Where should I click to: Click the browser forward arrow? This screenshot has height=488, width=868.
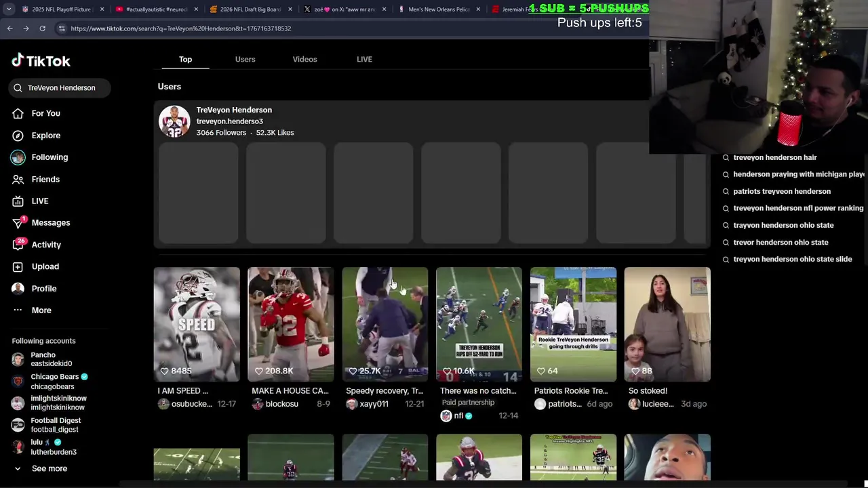coord(26,28)
